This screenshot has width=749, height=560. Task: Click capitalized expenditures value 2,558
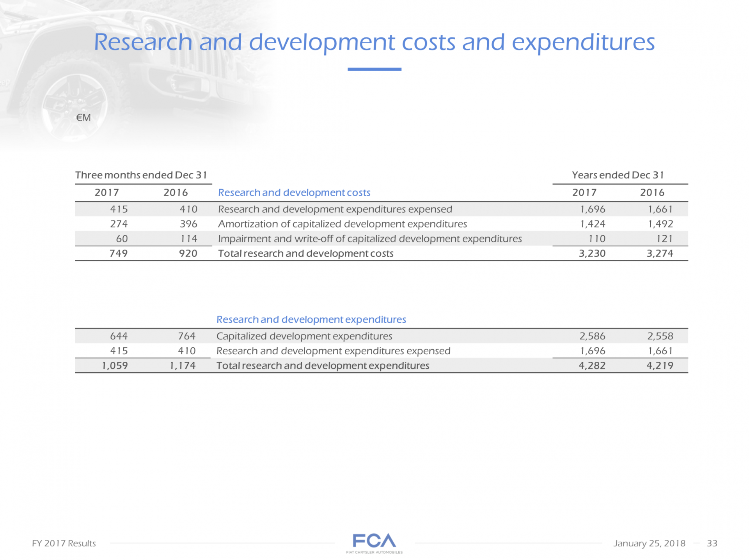(660, 336)
